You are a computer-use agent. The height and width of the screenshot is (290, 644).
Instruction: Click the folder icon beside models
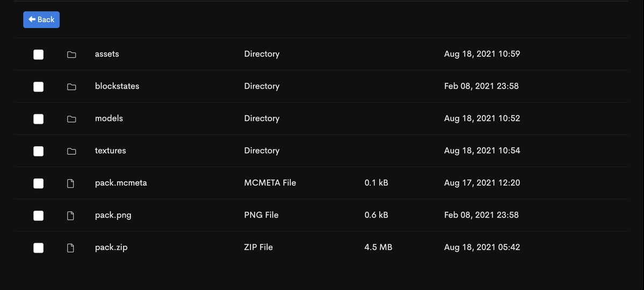point(71,119)
